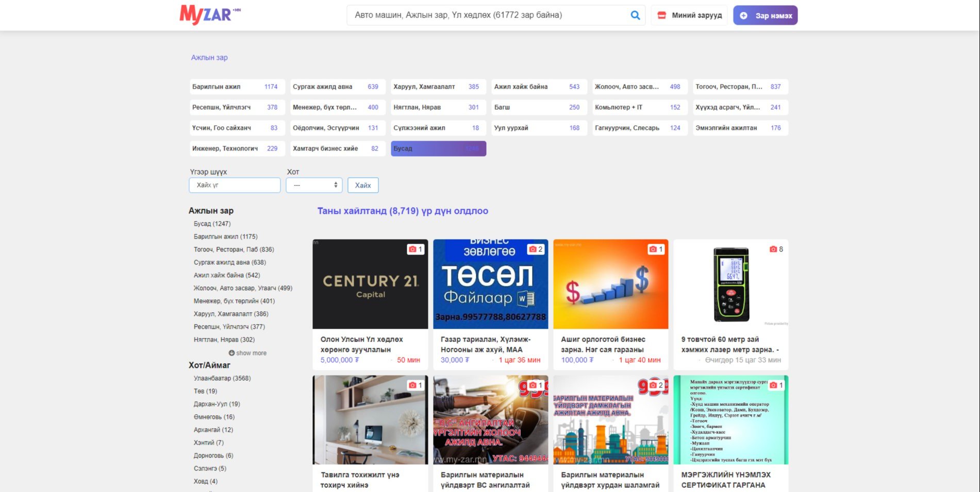Open Ашиг орлоготой бизнес зарна listing title
The width and height of the screenshot is (980, 492).
point(603,344)
